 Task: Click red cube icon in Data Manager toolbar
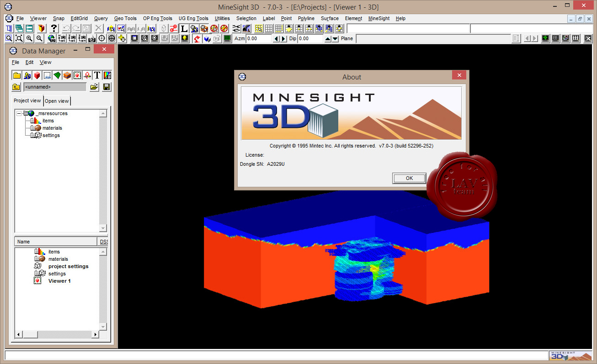coord(37,75)
